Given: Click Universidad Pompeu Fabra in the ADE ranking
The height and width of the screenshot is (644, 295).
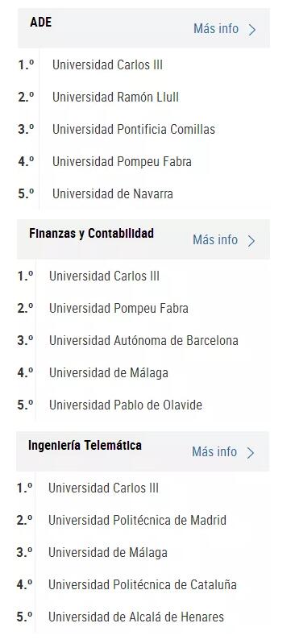Looking at the screenshot, I should pyautogui.click(x=122, y=162).
